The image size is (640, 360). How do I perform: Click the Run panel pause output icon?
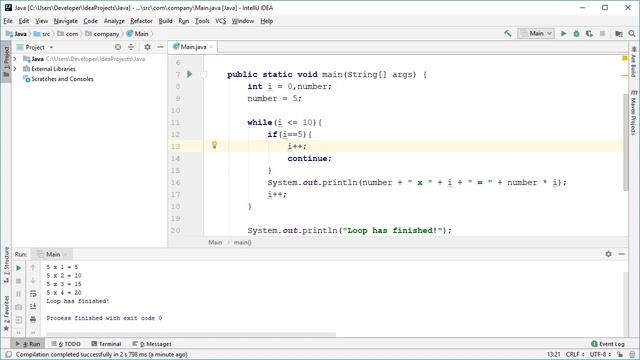pos(19,293)
